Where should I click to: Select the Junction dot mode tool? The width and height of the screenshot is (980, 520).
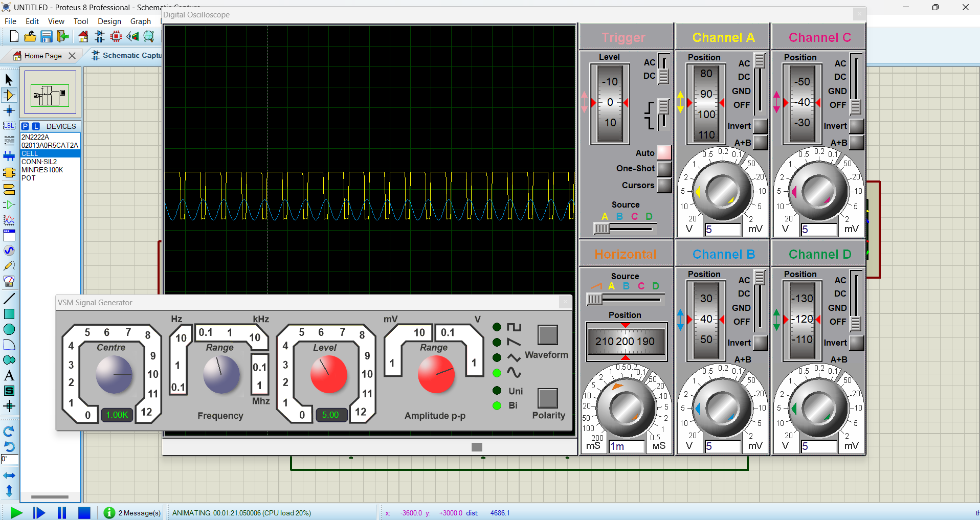(x=9, y=110)
